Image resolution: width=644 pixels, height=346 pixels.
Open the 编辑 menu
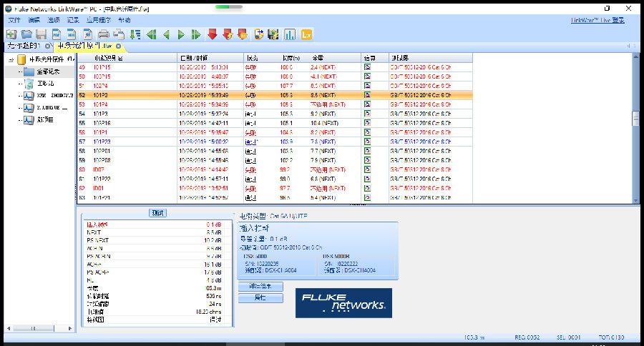(x=34, y=20)
